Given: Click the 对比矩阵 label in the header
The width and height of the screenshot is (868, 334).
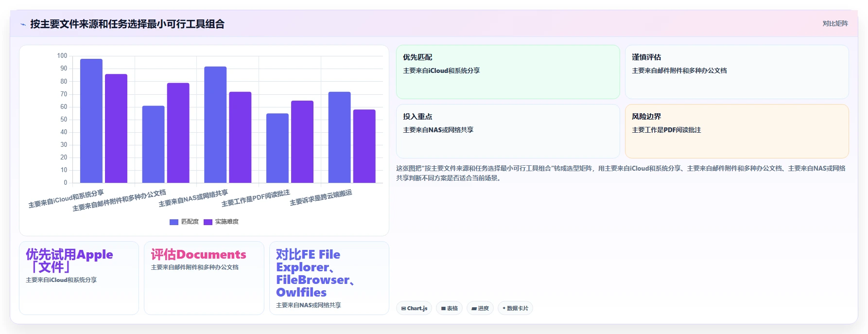Looking at the screenshot, I should point(835,23).
